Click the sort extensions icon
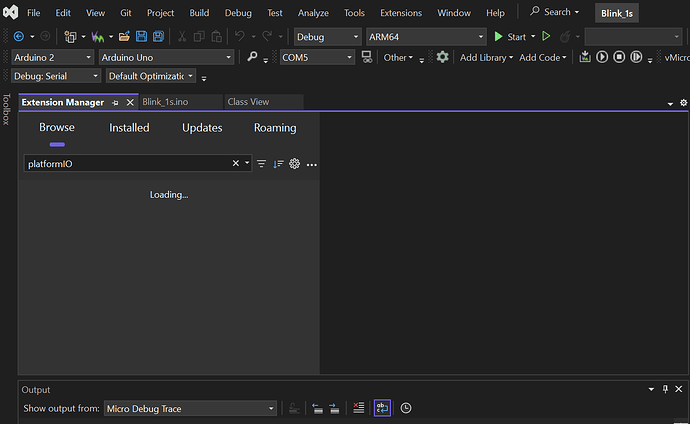This screenshot has width=690, height=424. [278, 164]
